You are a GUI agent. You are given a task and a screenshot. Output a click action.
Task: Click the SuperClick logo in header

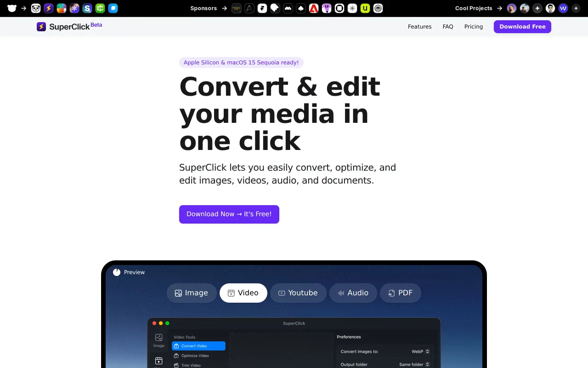(69, 27)
